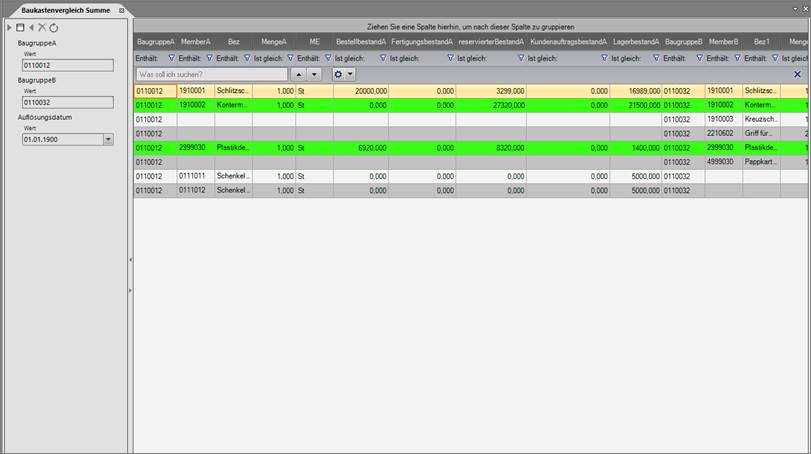Click search previous up-arrow button
Viewport: 811px width, 454px height.
click(298, 74)
